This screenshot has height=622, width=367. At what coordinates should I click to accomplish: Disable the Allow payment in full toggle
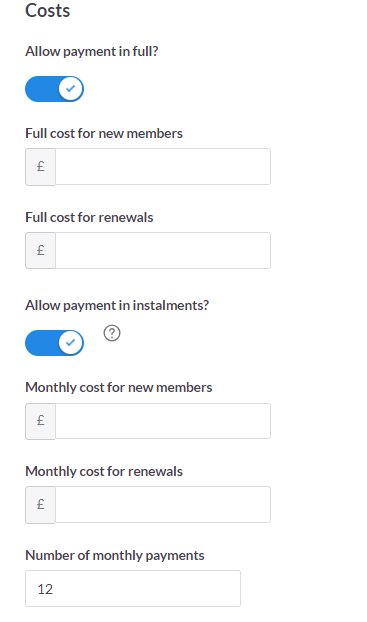[x=54, y=89]
